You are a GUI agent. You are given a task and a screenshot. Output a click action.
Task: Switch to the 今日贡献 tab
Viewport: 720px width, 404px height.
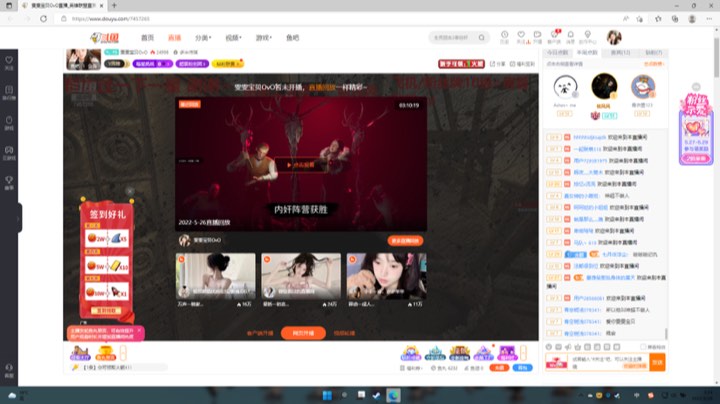pos(557,53)
